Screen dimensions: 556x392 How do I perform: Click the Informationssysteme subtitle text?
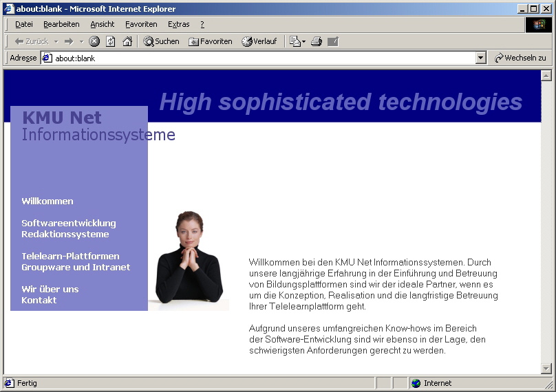coord(98,135)
